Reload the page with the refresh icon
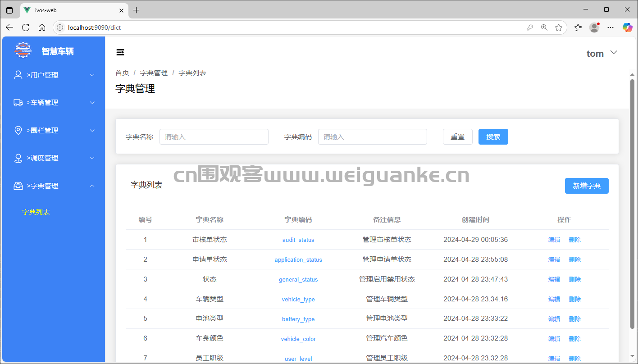The image size is (638, 364). tap(26, 27)
